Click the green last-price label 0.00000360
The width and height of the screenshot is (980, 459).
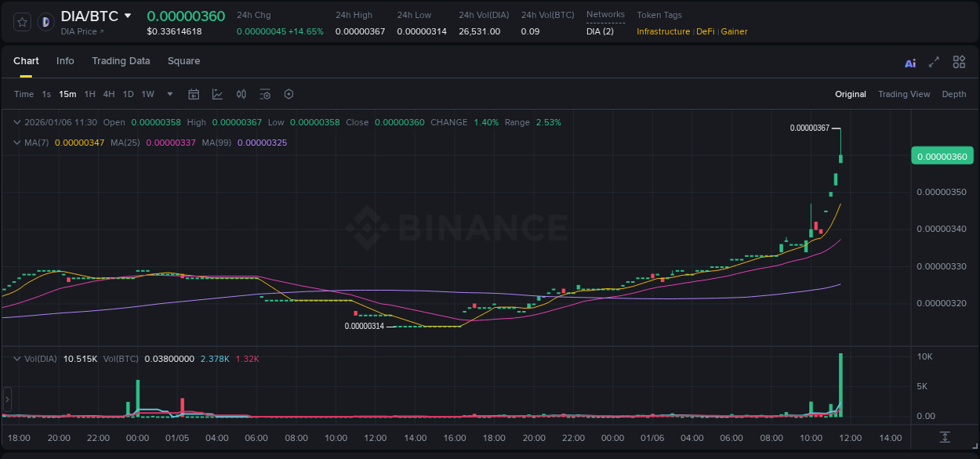coord(942,156)
